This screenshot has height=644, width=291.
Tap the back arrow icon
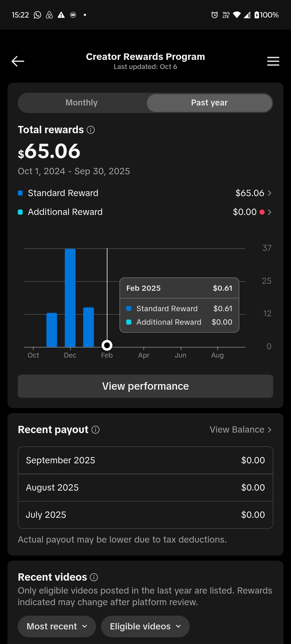click(18, 61)
